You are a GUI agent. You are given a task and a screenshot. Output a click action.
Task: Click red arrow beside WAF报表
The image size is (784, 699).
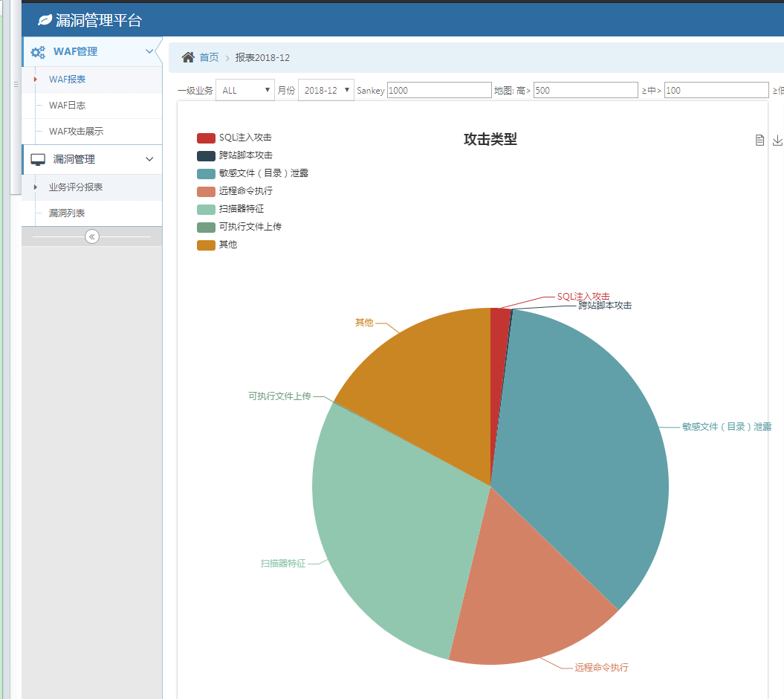tap(35, 80)
